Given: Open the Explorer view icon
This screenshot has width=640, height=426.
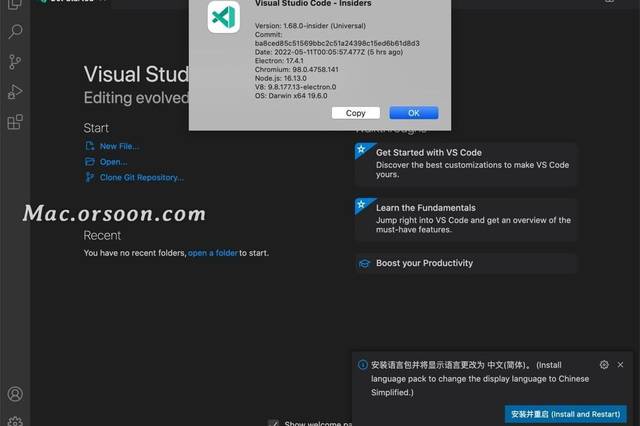Looking at the screenshot, I should pyautogui.click(x=15, y=4).
